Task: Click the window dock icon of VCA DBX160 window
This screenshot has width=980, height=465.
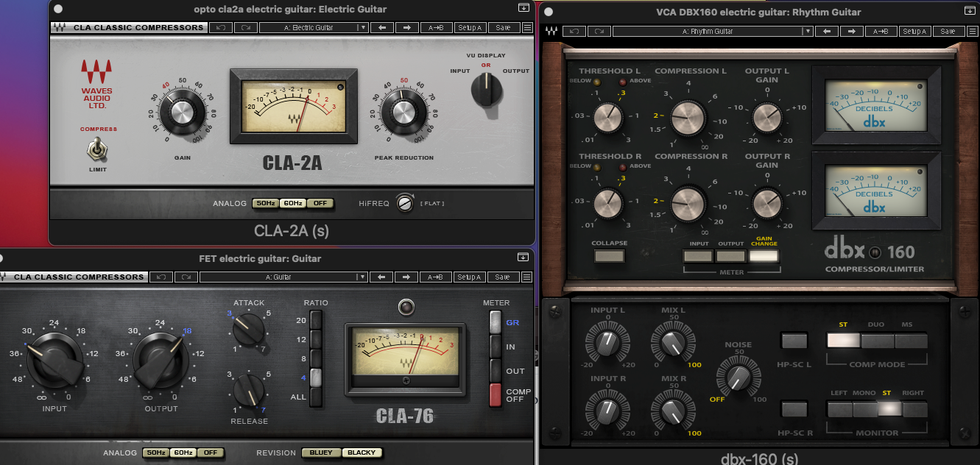Action: pos(970,11)
